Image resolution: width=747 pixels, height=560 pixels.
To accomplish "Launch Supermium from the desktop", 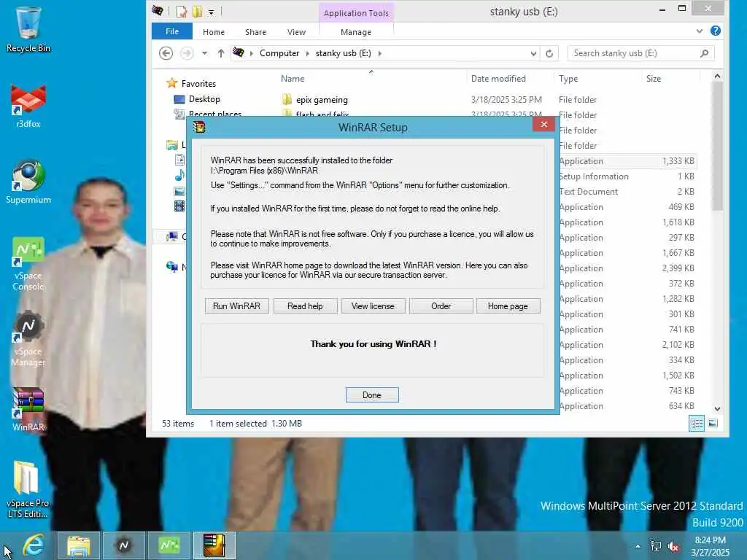I will tap(28, 183).
